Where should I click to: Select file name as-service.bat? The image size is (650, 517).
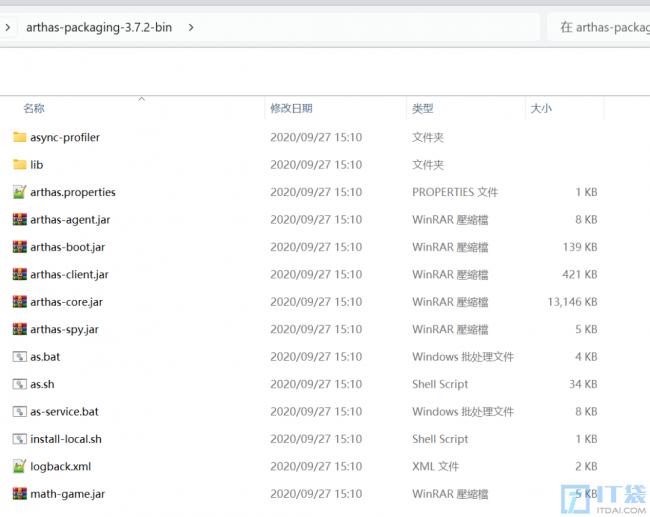coord(64,411)
